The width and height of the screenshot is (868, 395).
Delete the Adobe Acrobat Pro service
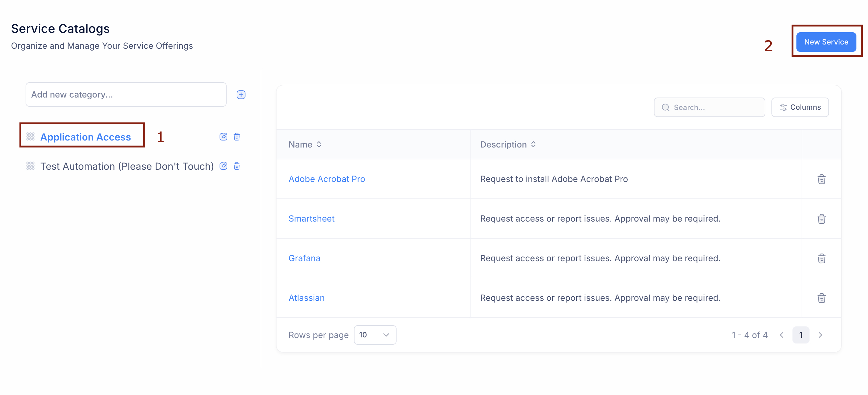point(821,179)
